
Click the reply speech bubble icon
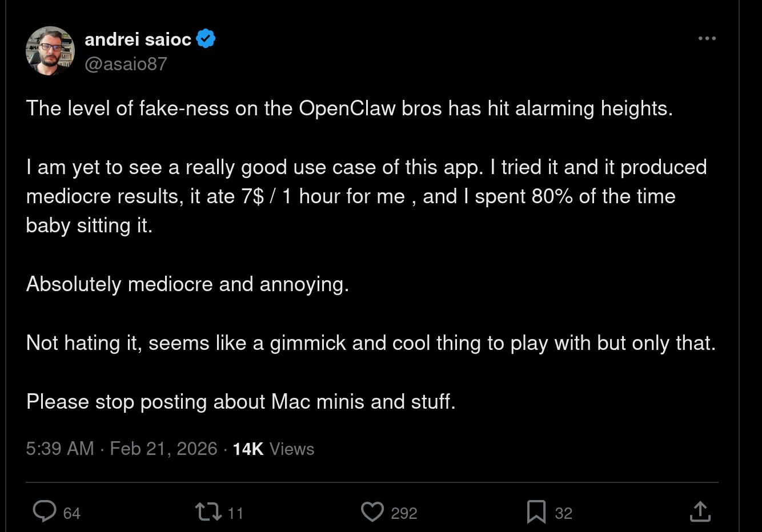click(x=44, y=511)
